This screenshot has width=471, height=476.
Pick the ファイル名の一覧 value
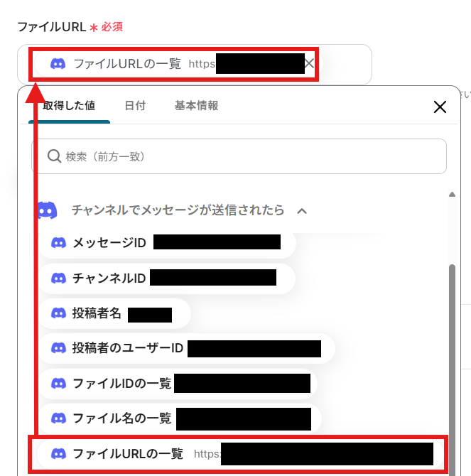coord(180,418)
